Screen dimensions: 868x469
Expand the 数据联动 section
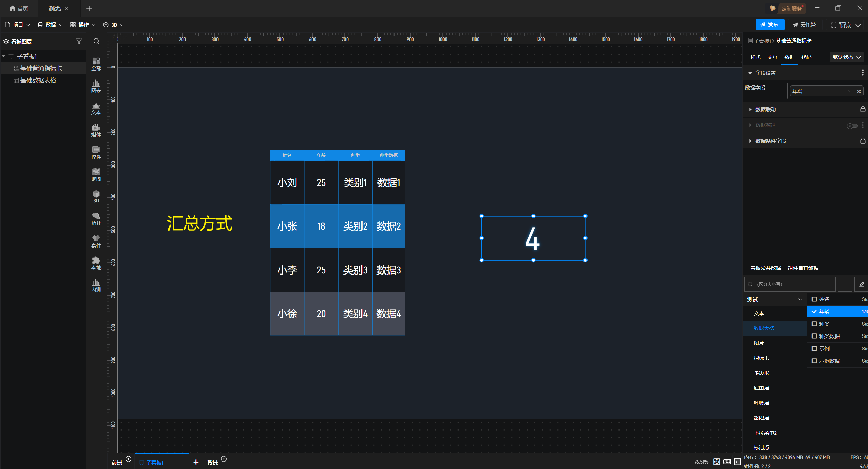pyautogui.click(x=765, y=109)
